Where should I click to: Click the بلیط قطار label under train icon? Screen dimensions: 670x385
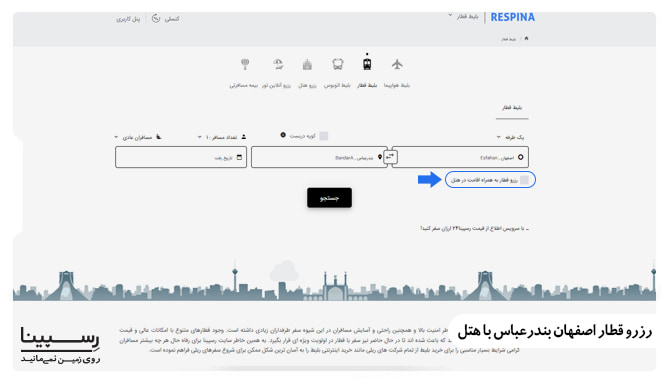pos(367,85)
